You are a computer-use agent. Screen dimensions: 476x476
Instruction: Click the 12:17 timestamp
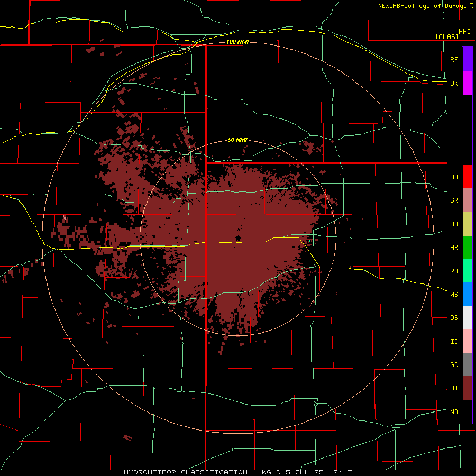point(341,472)
